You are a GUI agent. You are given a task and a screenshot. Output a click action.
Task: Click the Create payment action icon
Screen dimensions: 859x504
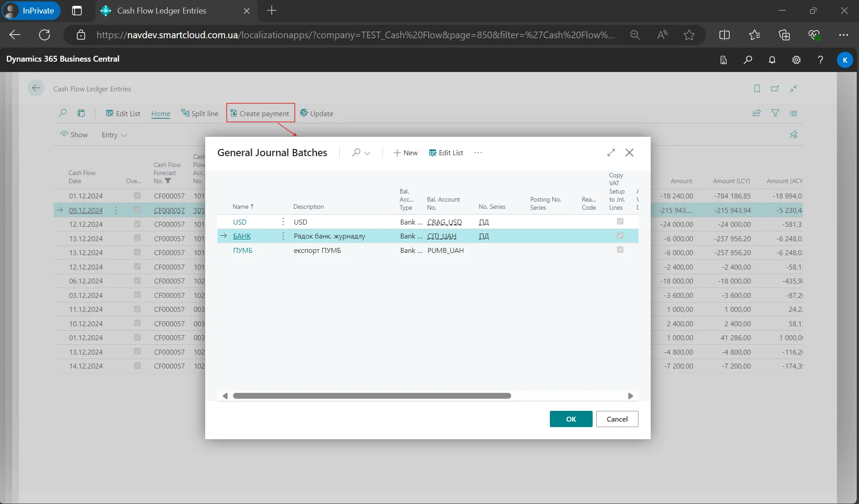tap(234, 113)
